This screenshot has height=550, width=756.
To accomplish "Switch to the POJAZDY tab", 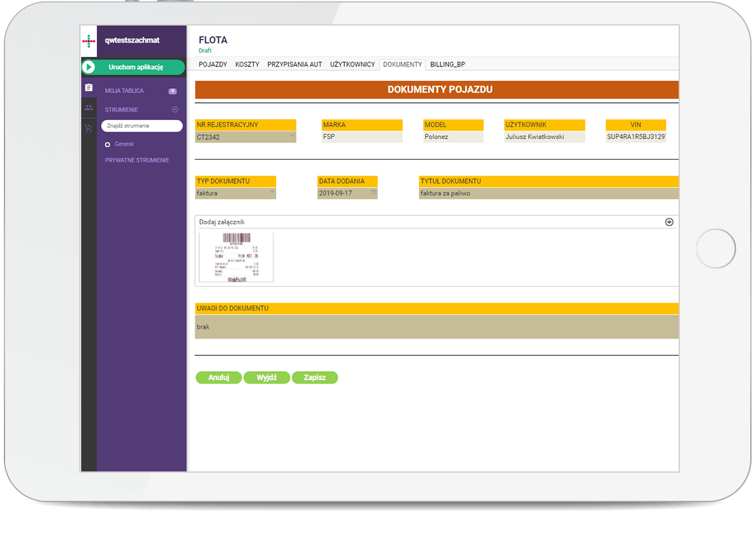I will pos(213,65).
